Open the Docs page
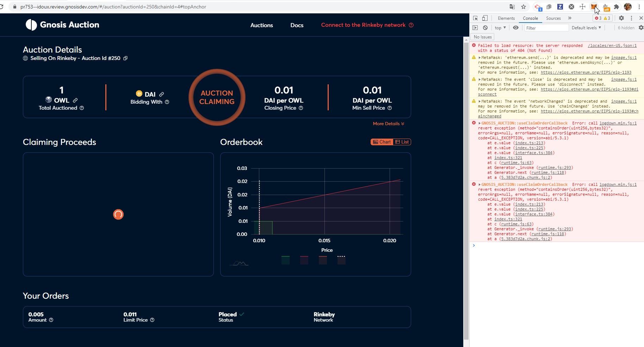Image resolution: width=644 pixels, height=347 pixels. click(297, 25)
